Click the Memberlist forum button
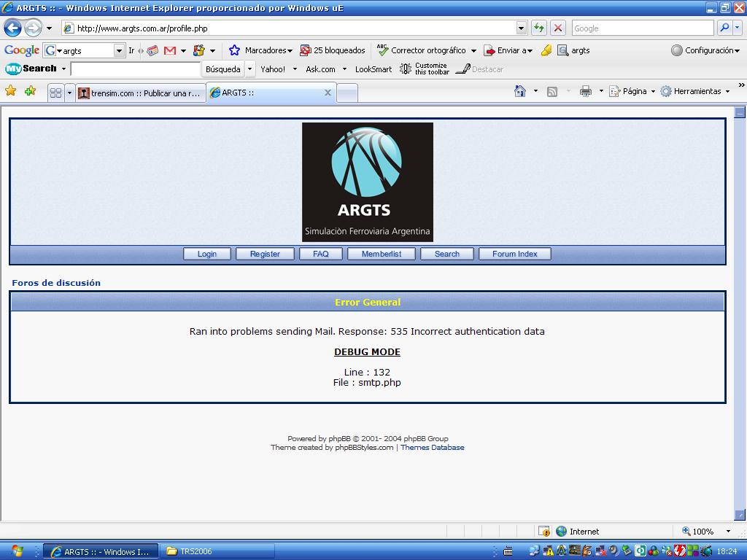 (x=382, y=254)
